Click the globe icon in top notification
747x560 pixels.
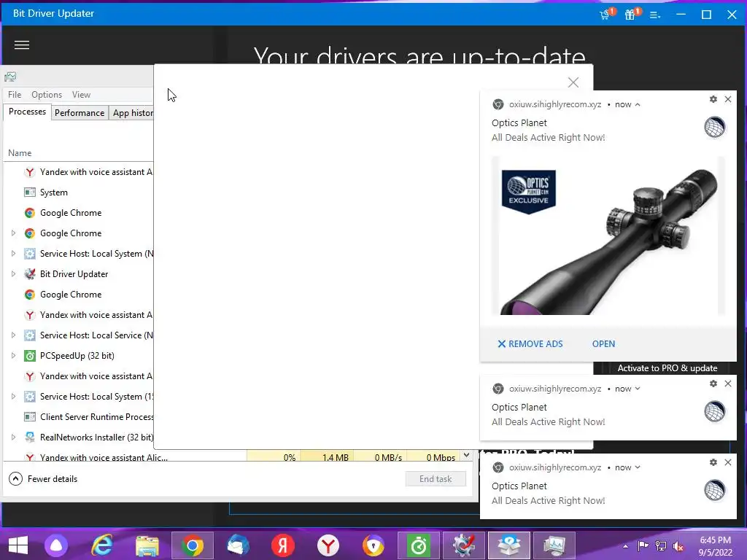(715, 127)
